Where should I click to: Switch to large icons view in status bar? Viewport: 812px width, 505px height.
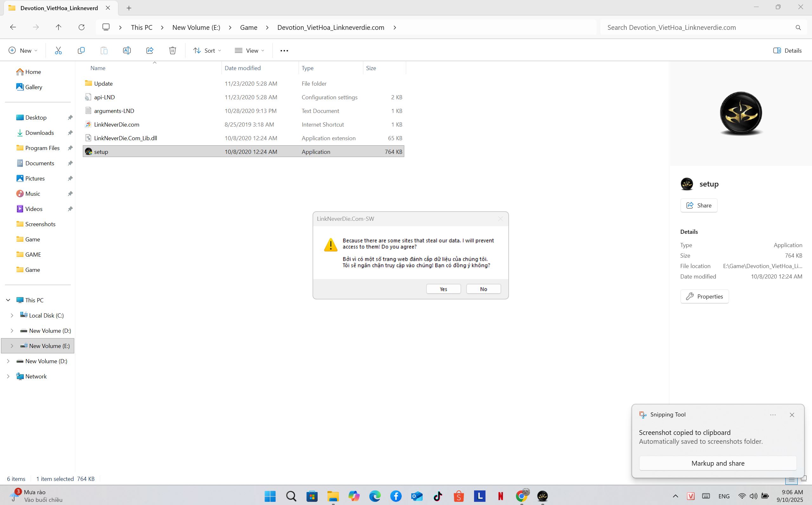pyautogui.click(x=804, y=479)
